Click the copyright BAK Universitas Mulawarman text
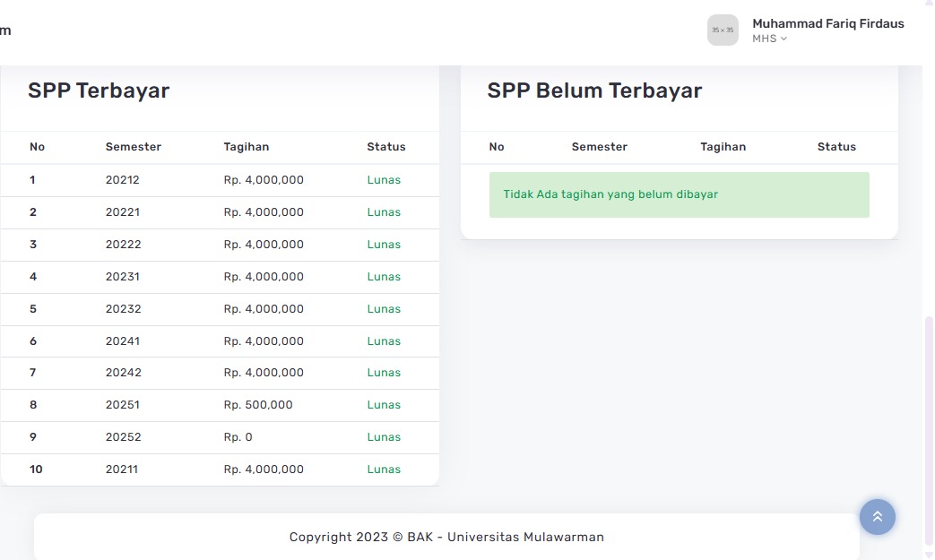The height and width of the screenshot is (560, 935). [446, 538]
